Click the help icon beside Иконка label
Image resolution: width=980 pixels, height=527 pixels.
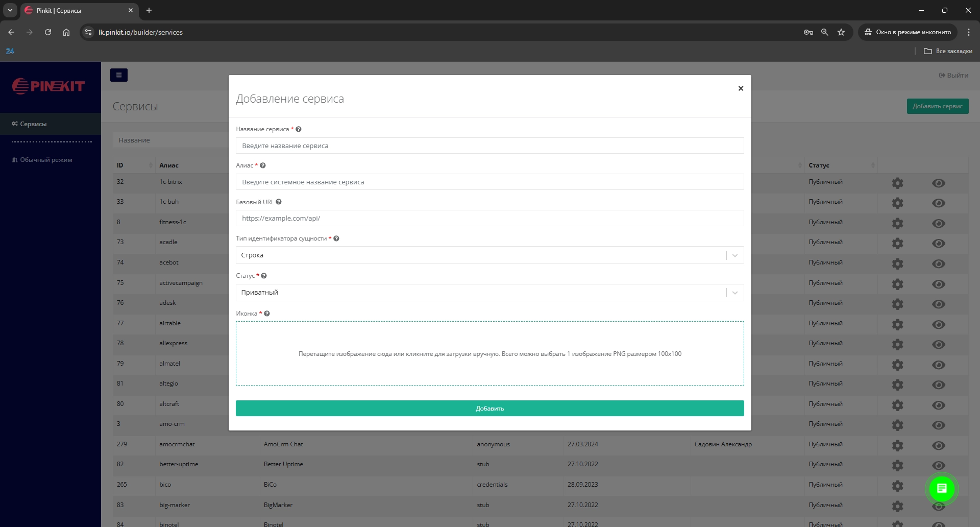click(267, 314)
